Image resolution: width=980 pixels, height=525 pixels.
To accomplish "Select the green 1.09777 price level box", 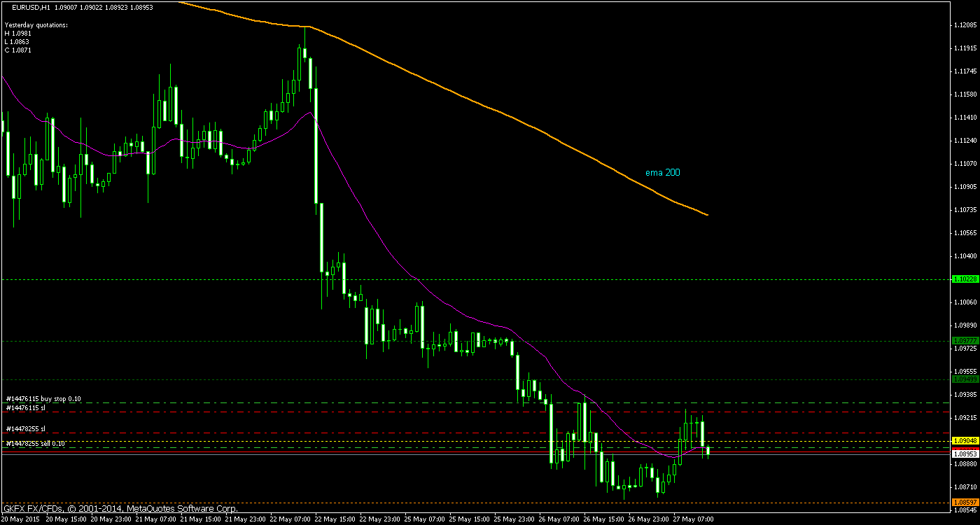I will [x=965, y=341].
